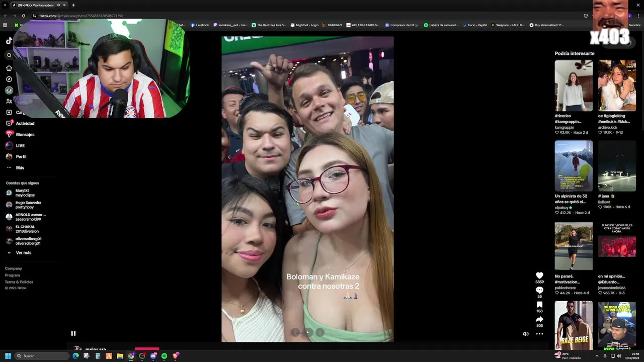Open the Nightbot - Login bookmark

point(304,25)
